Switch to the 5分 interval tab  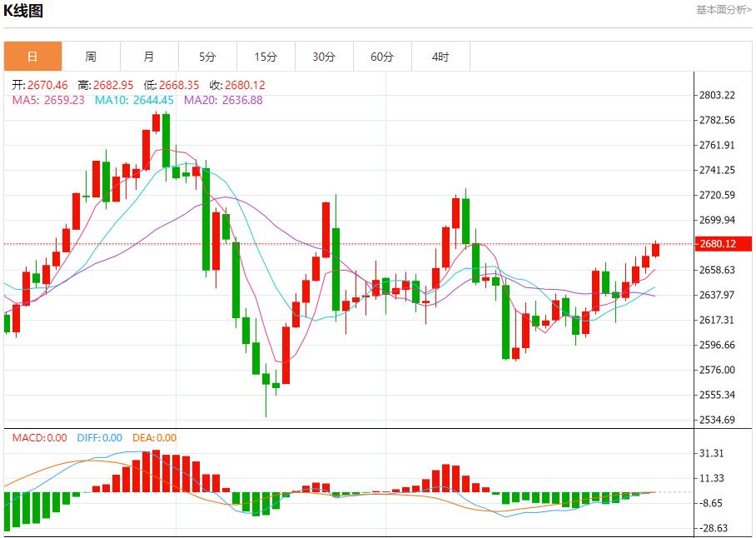coord(207,57)
